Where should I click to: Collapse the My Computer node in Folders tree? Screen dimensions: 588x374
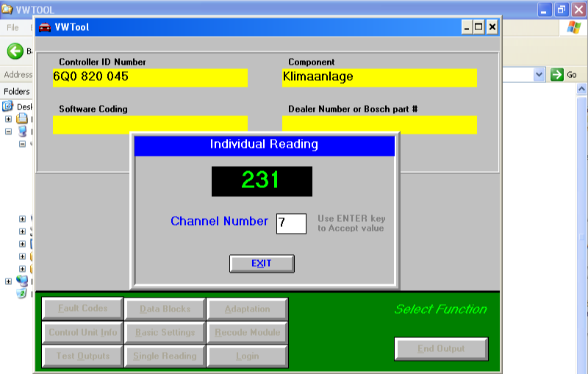click(x=8, y=132)
